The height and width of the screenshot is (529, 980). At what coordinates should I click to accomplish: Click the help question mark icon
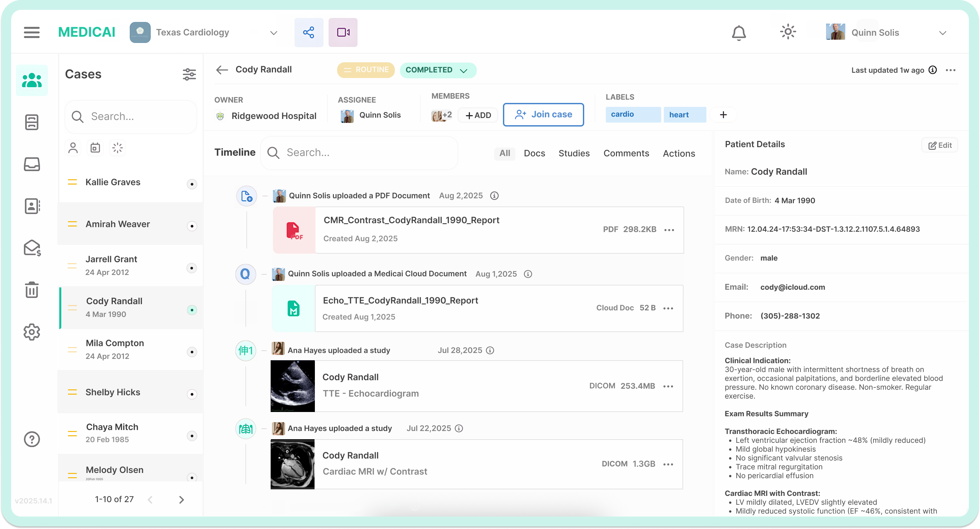pyautogui.click(x=31, y=439)
